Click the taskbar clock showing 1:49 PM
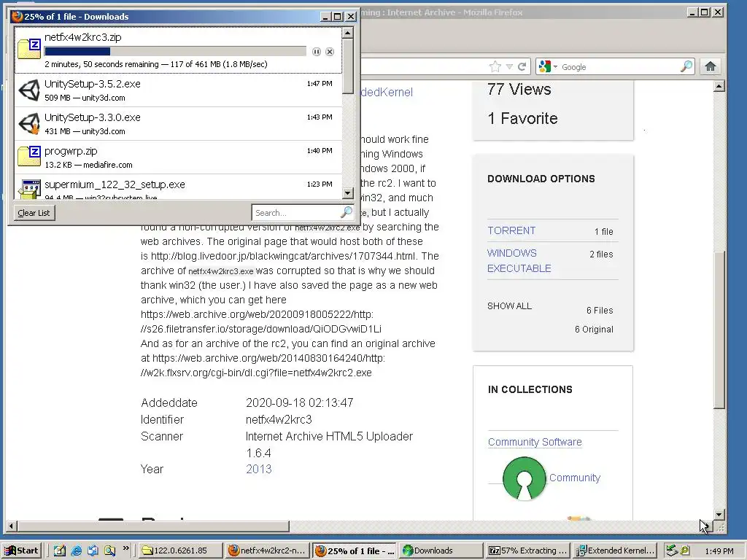This screenshot has height=560, width=747. coord(719,551)
